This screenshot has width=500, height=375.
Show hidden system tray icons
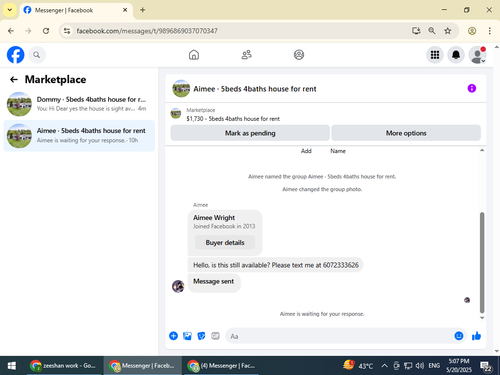click(384, 366)
